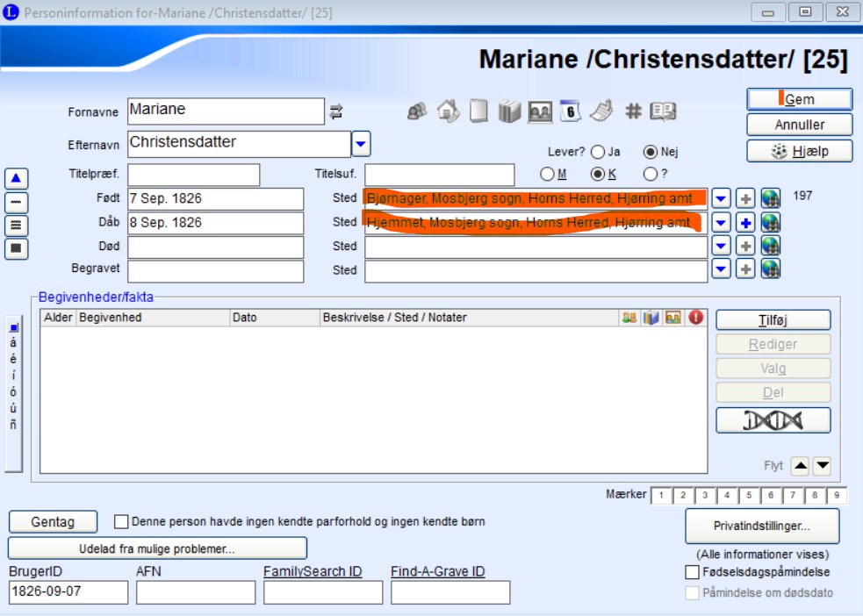Click the blue up-triangle button on left edge
This screenshot has height=616, width=863.
(16, 178)
